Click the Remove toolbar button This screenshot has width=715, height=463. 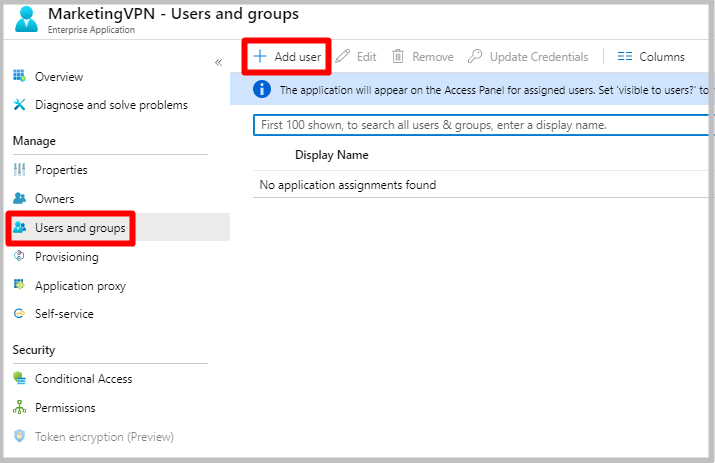(422, 57)
